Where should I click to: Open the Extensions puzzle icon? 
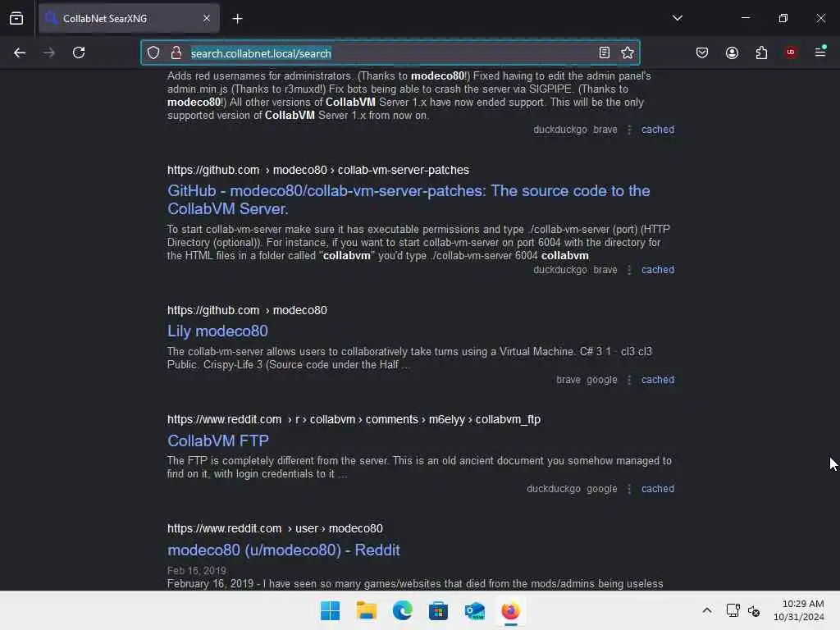click(761, 52)
